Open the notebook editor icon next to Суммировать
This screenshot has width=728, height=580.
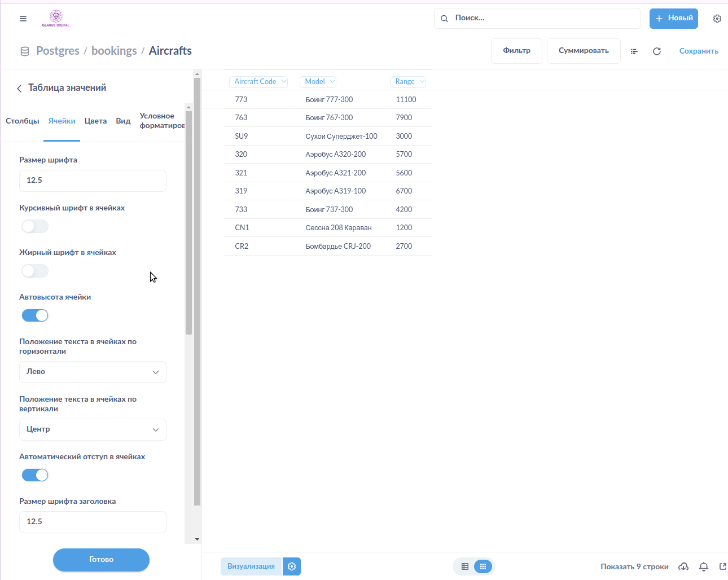[634, 51]
